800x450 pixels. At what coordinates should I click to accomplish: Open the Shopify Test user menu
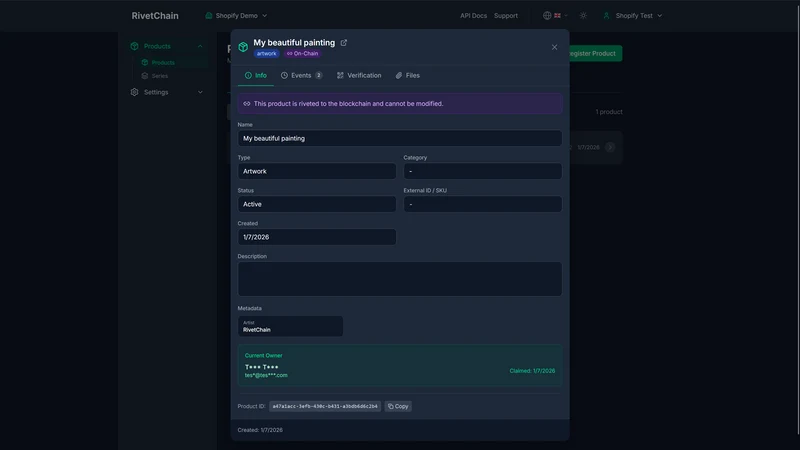click(x=633, y=16)
